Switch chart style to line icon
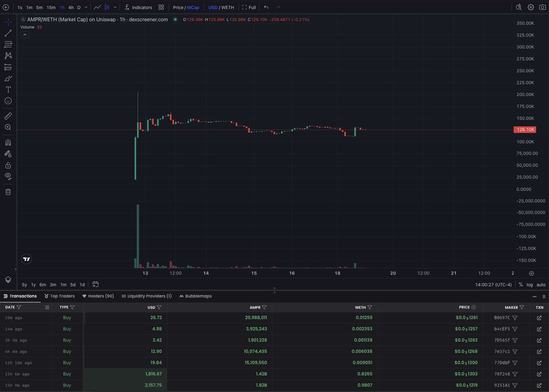 [x=97, y=7]
